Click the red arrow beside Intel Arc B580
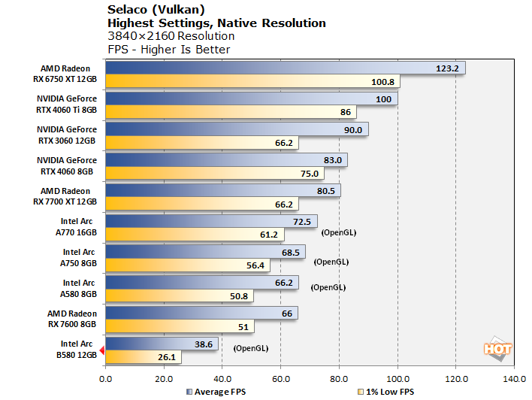Screen dimensions: 532x400 click(x=102, y=350)
